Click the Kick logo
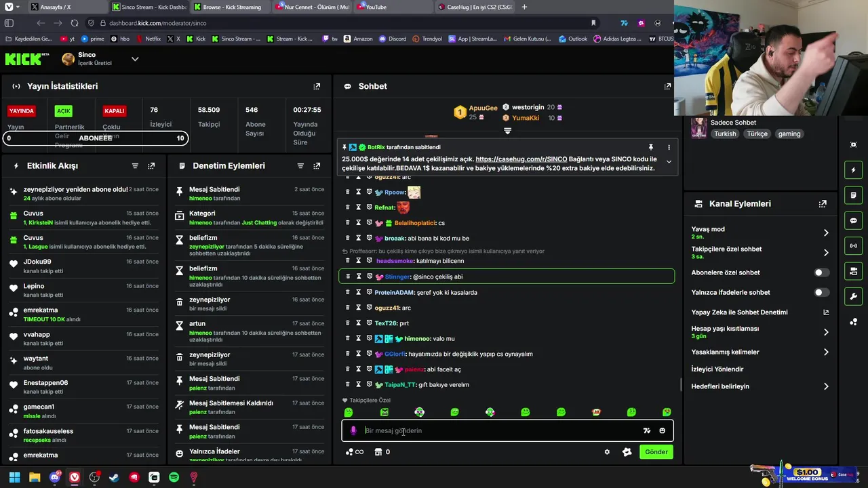Image resolution: width=868 pixels, height=488 pixels. (x=27, y=59)
